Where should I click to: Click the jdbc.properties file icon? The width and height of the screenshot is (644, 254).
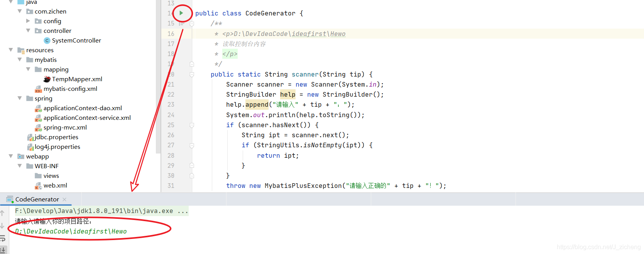point(30,137)
